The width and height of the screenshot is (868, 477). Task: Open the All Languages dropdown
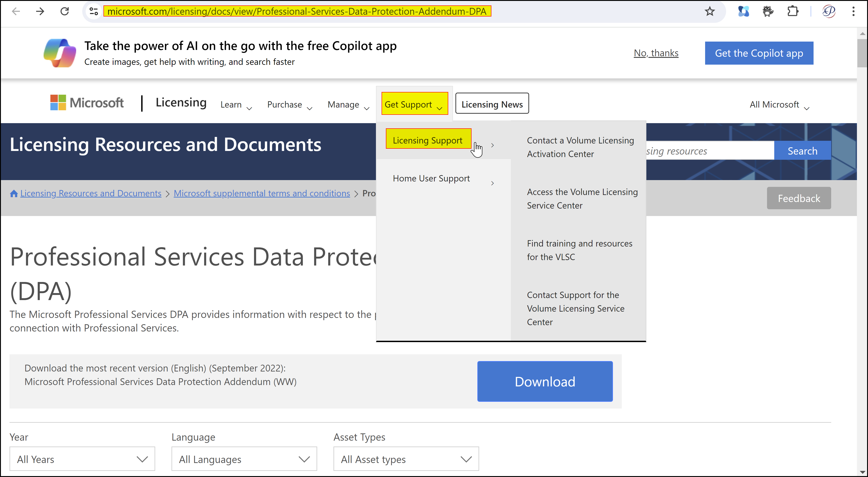pyautogui.click(x=244, y=459)
